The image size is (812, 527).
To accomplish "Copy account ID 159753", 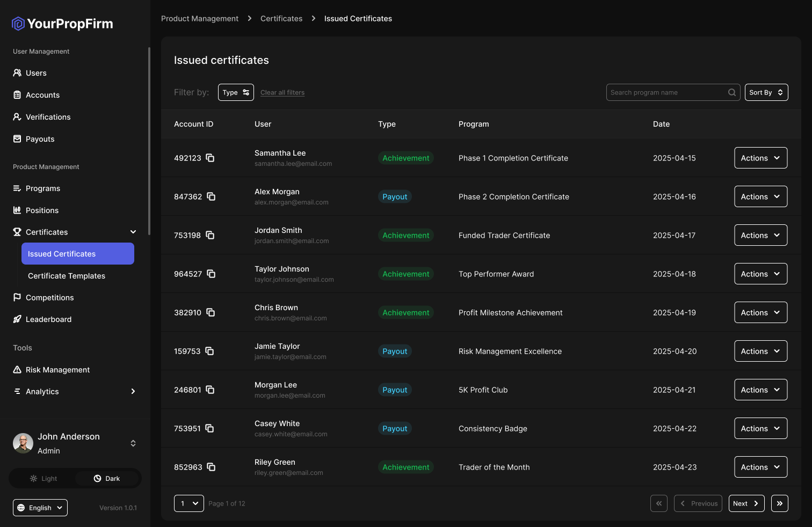I will tap(209, 351).
